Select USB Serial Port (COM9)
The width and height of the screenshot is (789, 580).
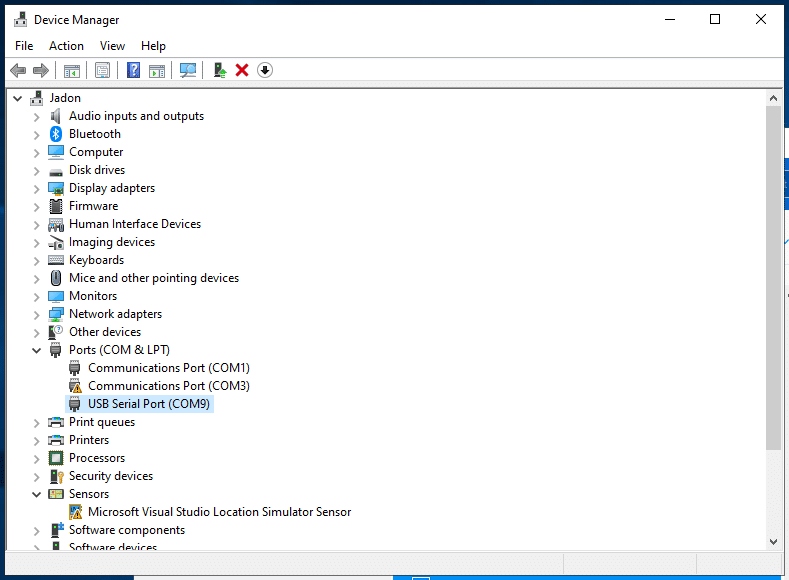pyautogui.click(x=149, y=404)
